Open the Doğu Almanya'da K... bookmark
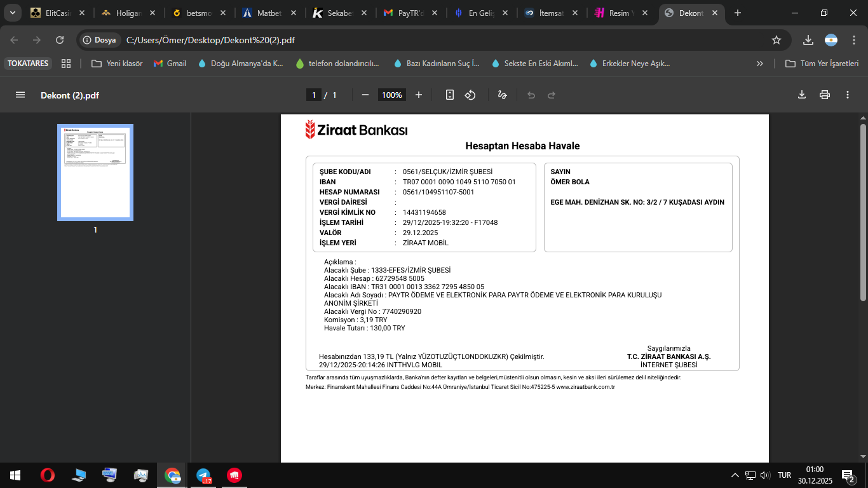This screenshot has width=868, height=488. tap(240, 64)
